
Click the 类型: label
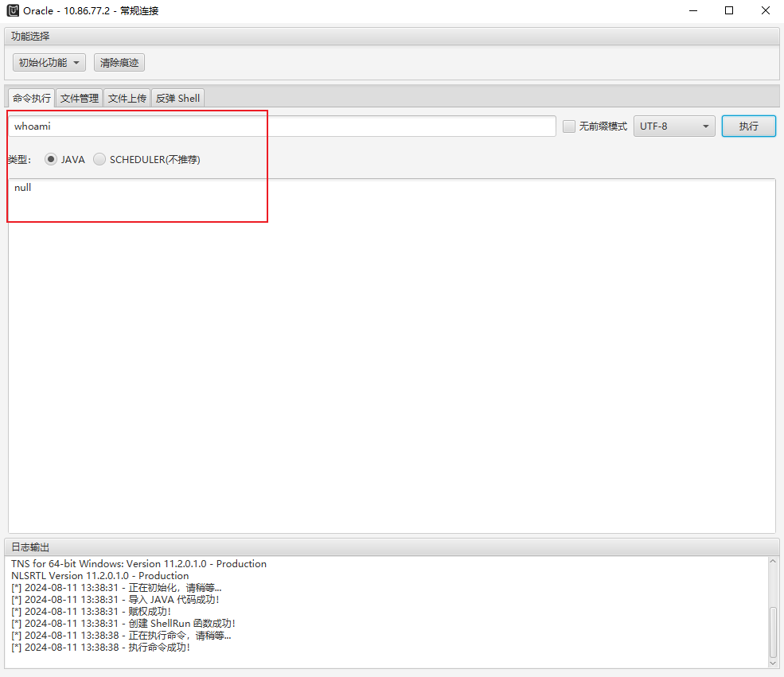pyautogui.click(x=19, y=160)
